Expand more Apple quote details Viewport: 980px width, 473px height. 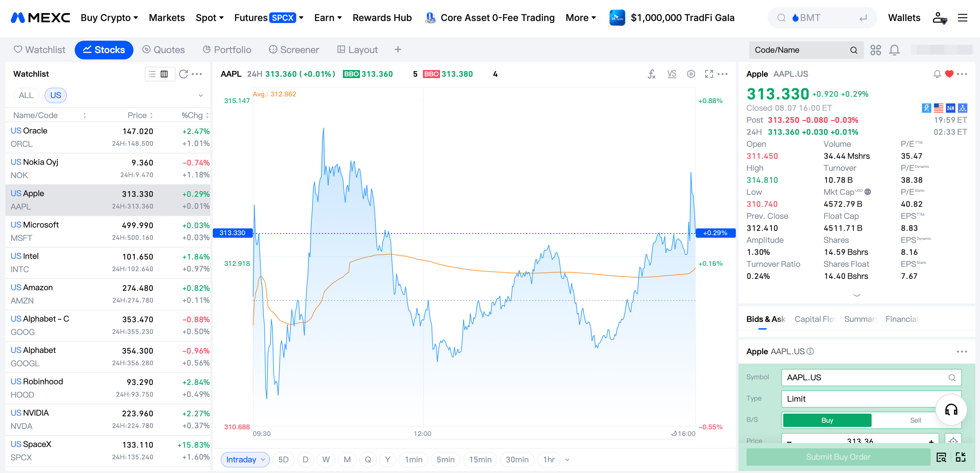coord(857,295)
